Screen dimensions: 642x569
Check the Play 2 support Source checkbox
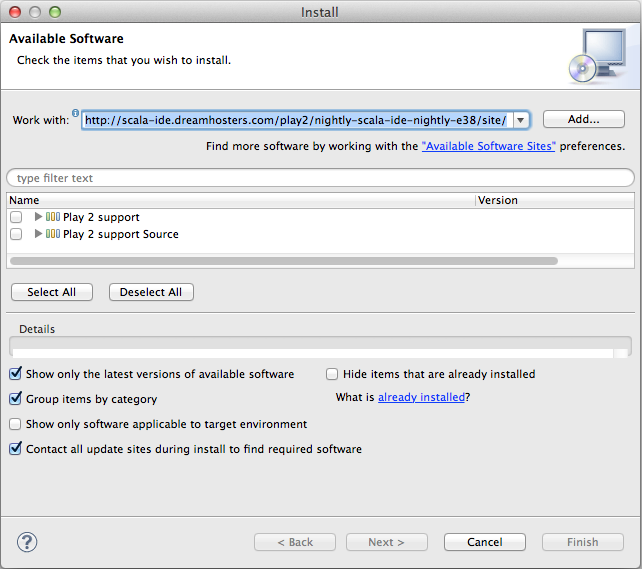pyautogui.click(x=16, y=234)
